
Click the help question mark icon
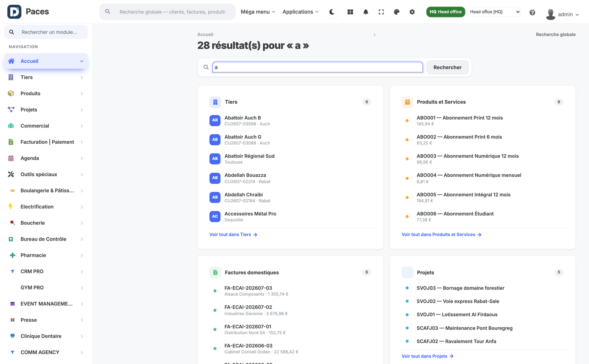pyautogui.click(x=532, y=12)
